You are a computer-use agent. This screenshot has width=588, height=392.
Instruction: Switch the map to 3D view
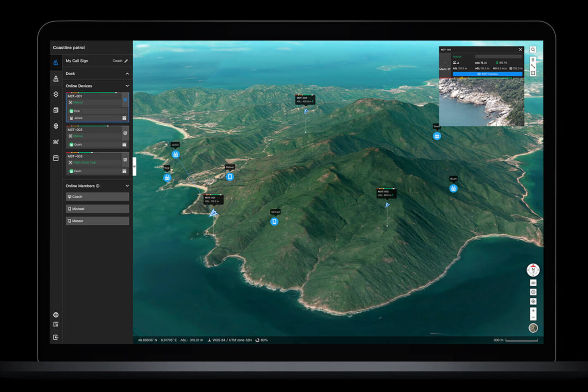pos(532,283)
